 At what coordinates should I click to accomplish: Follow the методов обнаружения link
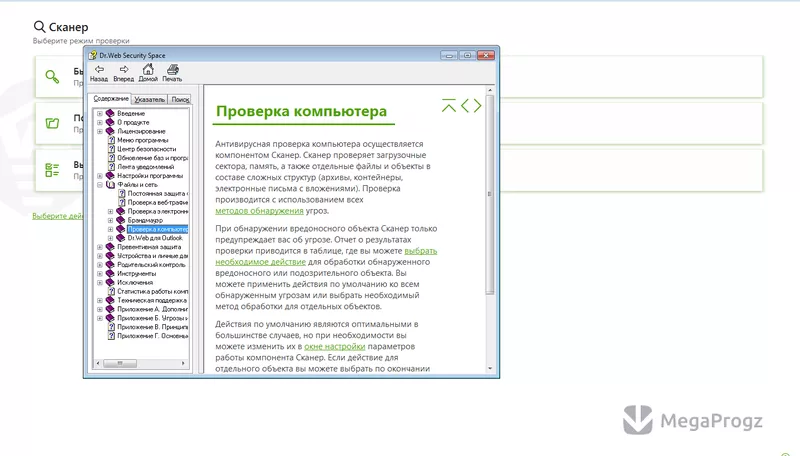click(259, 211)
